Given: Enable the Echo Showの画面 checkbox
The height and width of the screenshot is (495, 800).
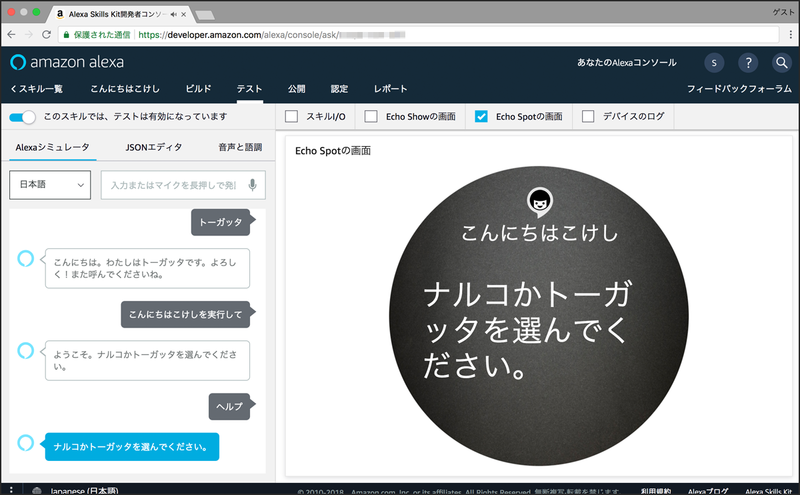Looking at the screenshot, I should [x=371, y=116].
